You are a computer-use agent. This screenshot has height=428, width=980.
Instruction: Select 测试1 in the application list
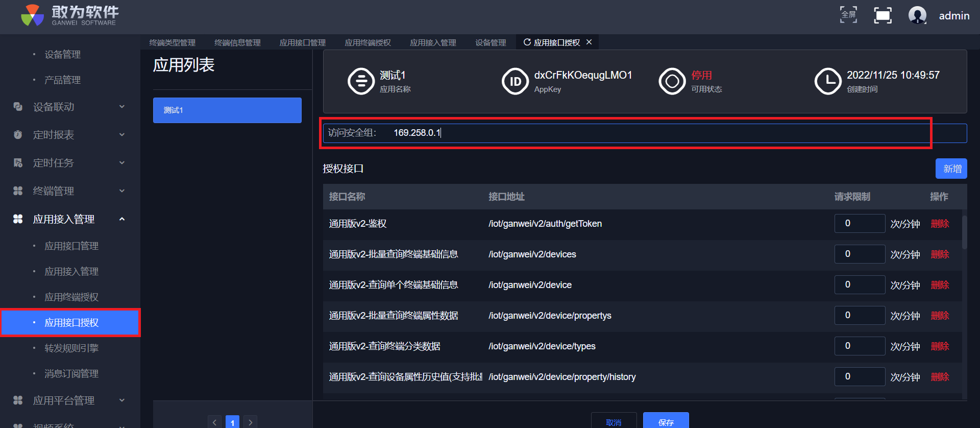[227, 110]
